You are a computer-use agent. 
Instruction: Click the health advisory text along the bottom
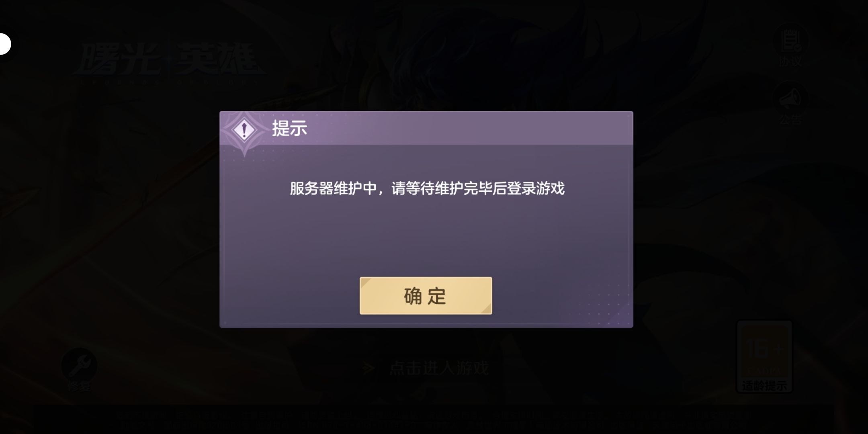point(434,420)
